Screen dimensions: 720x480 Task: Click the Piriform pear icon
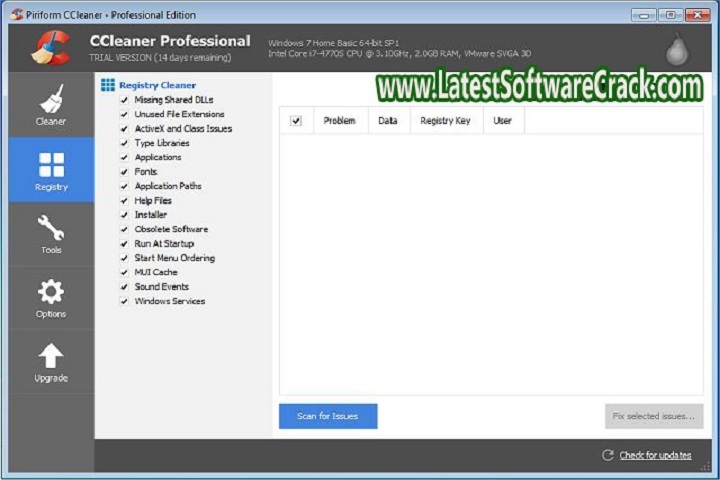tap(677, 49)
